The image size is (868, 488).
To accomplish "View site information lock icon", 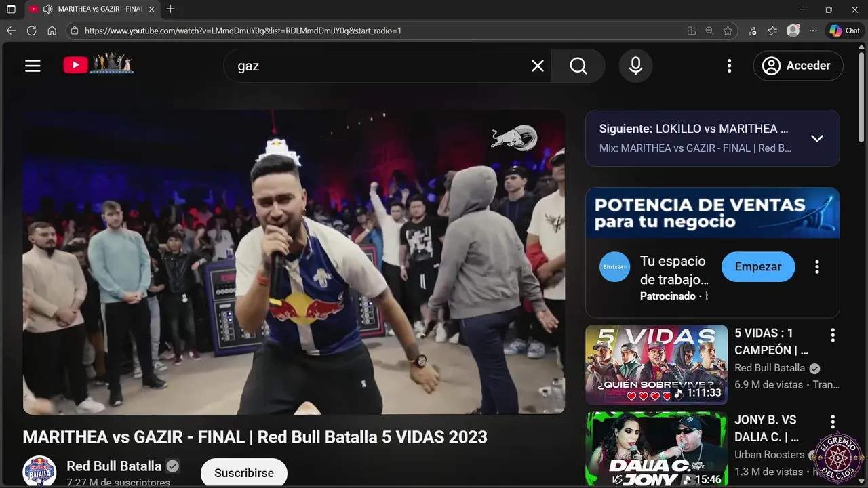I will 75,30.
